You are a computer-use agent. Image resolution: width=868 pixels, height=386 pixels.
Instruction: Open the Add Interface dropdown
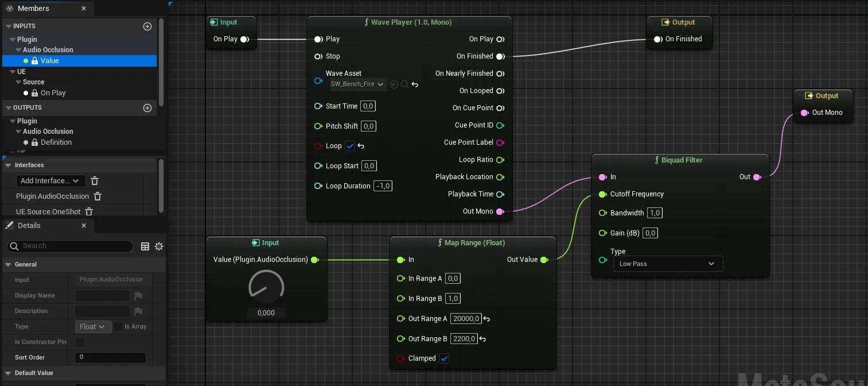(x=51, y=181)
